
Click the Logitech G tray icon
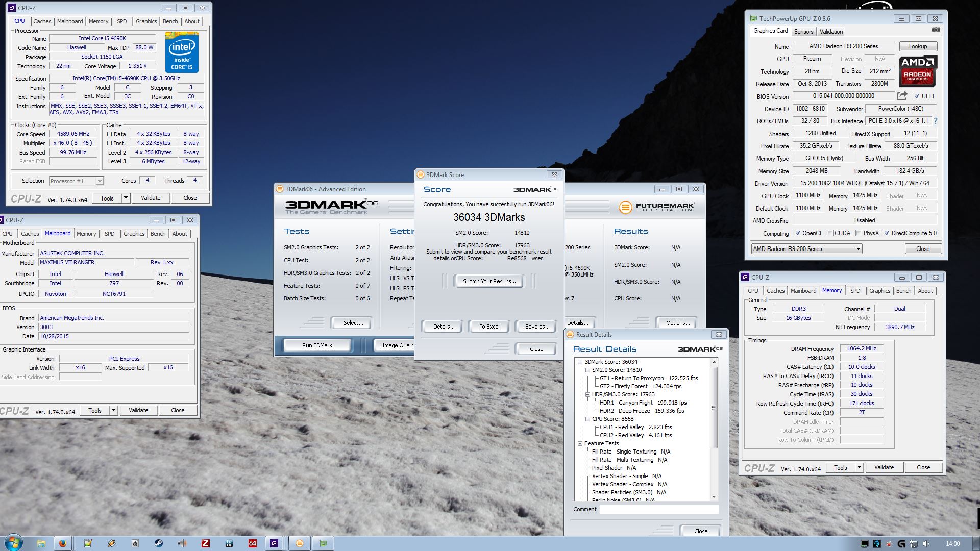tap(901, 544)
